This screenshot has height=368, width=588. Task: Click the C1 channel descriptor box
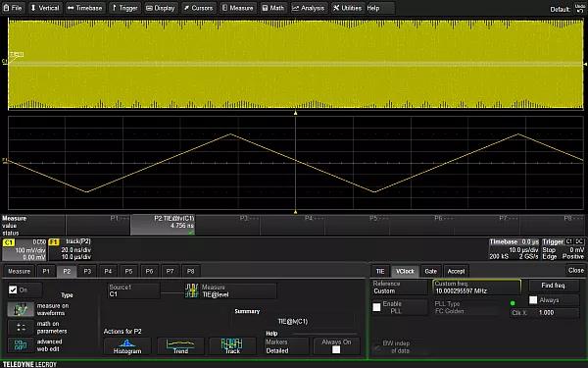tap(24, 249)
